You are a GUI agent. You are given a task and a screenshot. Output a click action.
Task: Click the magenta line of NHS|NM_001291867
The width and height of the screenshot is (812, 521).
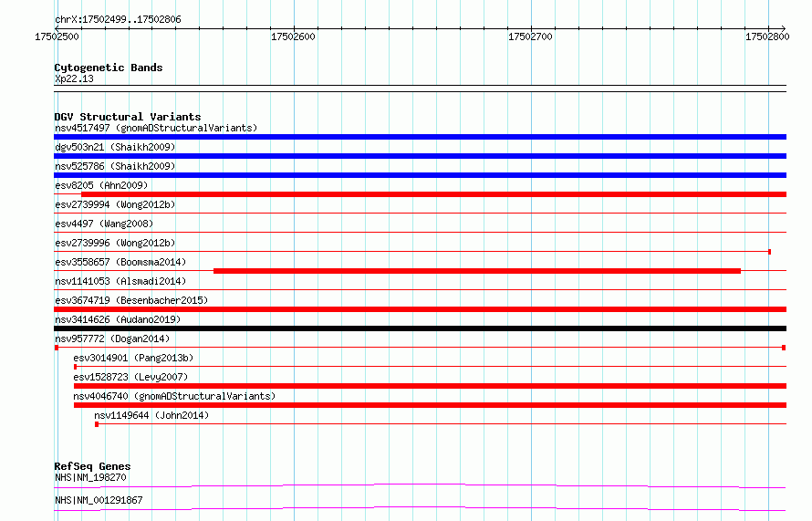coord(420,508)
